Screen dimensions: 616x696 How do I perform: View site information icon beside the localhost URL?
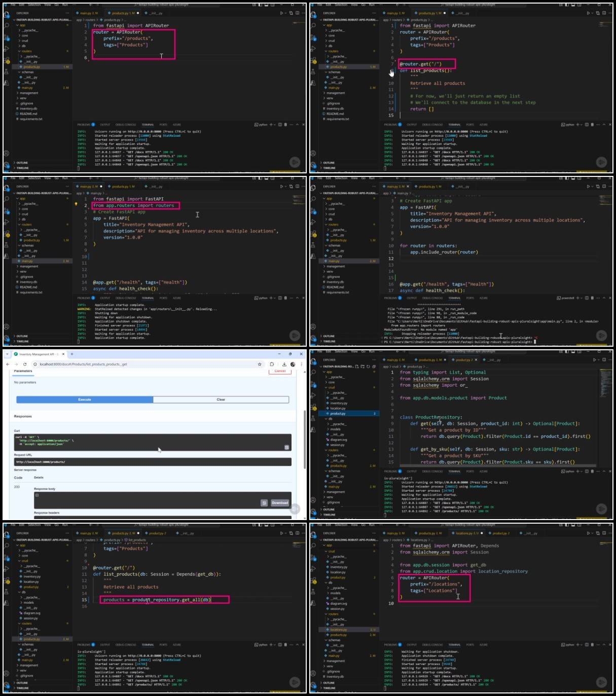(35, 364)
